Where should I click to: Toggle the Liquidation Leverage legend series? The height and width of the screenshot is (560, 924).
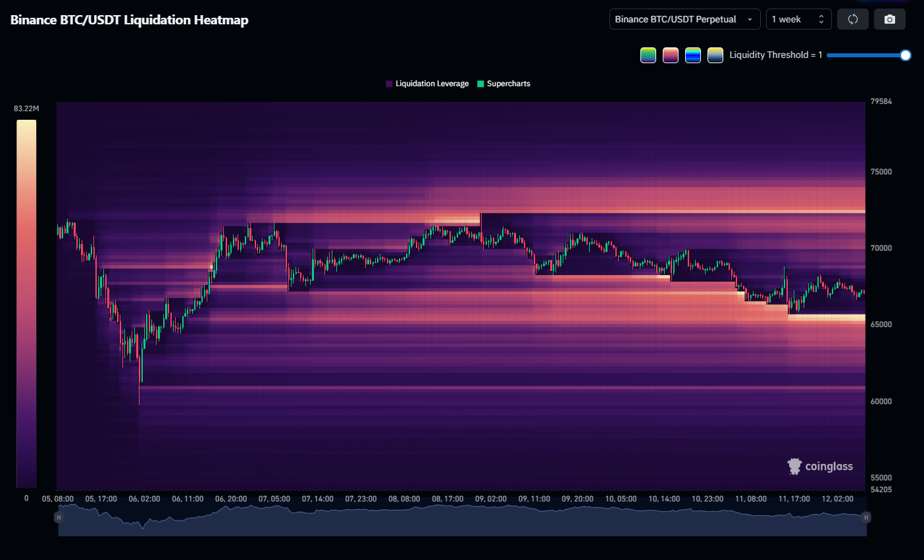coord(427,84)
